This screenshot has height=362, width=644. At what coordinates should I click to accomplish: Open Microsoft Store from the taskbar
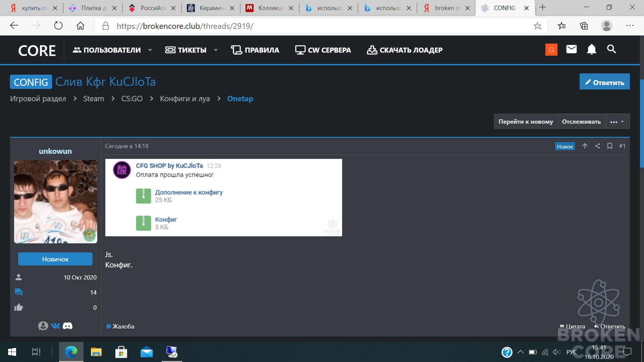click(x=121, y=352)
